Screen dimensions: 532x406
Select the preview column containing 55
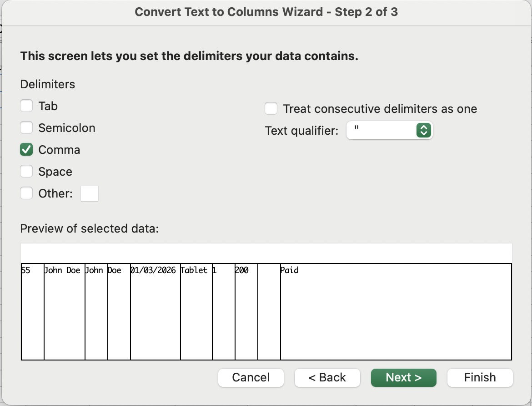(32, 310)
